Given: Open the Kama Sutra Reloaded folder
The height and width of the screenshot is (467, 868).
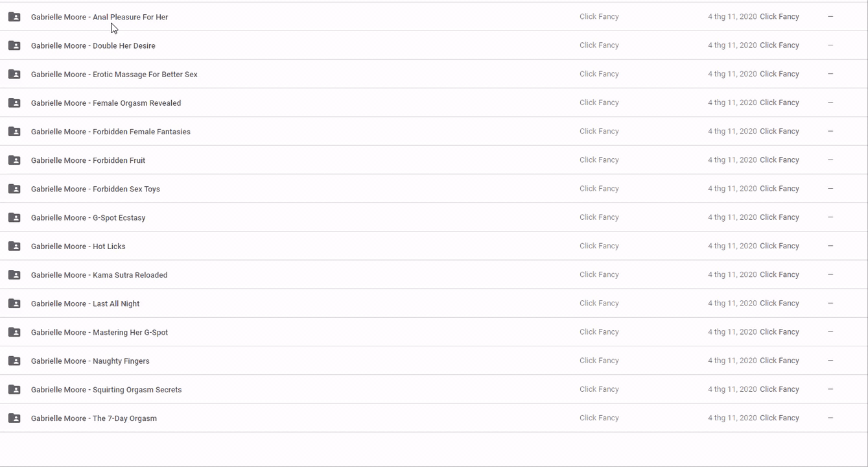Looking at the screenshot, I should [x=99, y=275].
